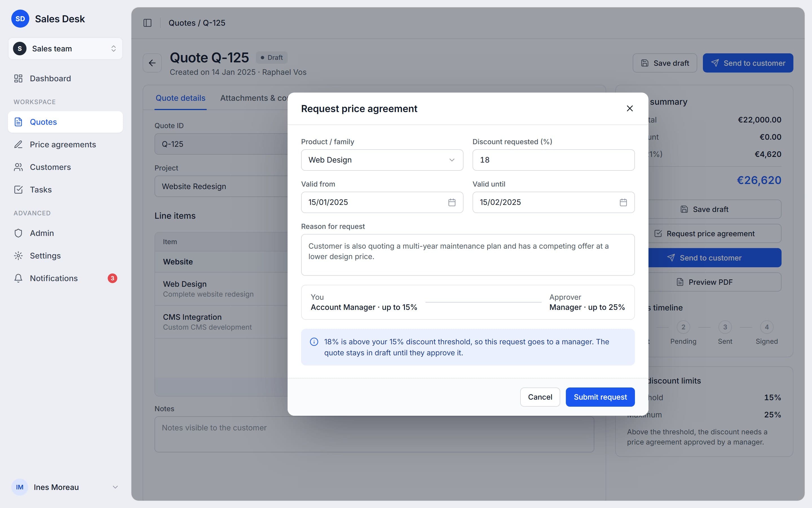Click the Valid from date field

(382, 202)
